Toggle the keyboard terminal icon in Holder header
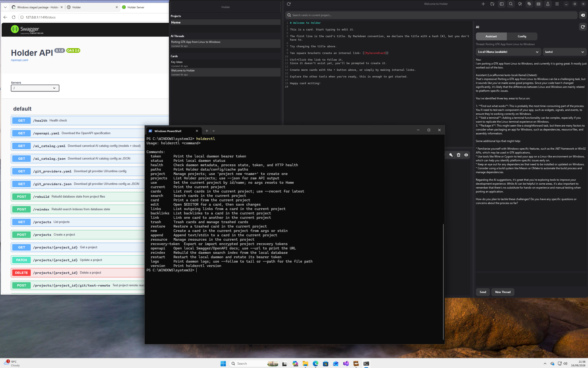The width and height of the screenshot is (588, 368). coord(538,4)
